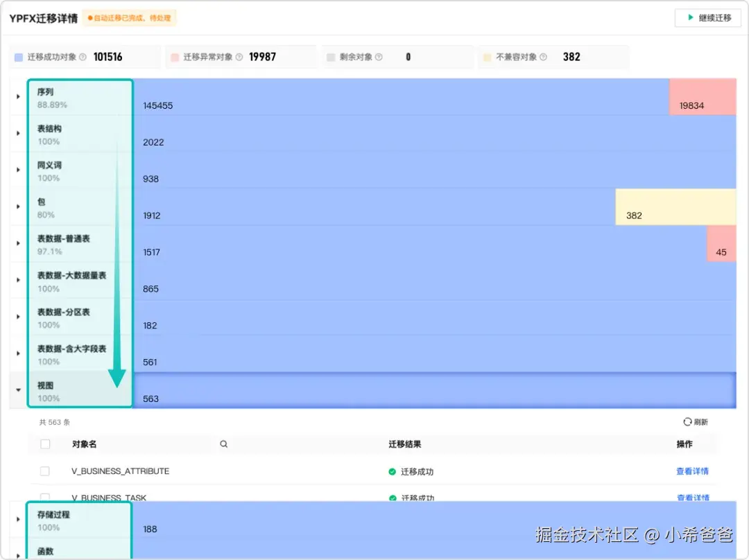The height and width of the screenshot is (560, 749).
Task: Select the 2022 table structure bar
Action: pyautogui.click(x=435, y=134)
